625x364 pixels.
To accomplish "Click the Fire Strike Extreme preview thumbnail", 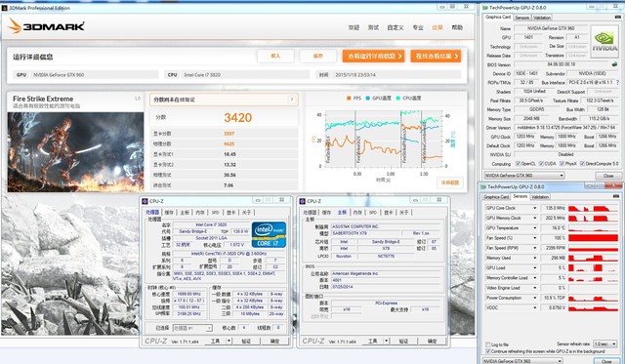I will 75,151.
